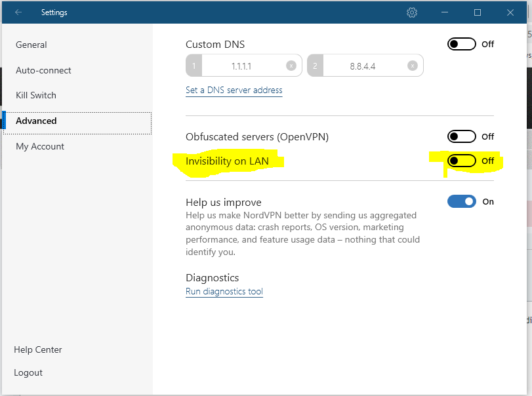Enable Obfuscated servers (OpenVPN)

tap(461, 136)
